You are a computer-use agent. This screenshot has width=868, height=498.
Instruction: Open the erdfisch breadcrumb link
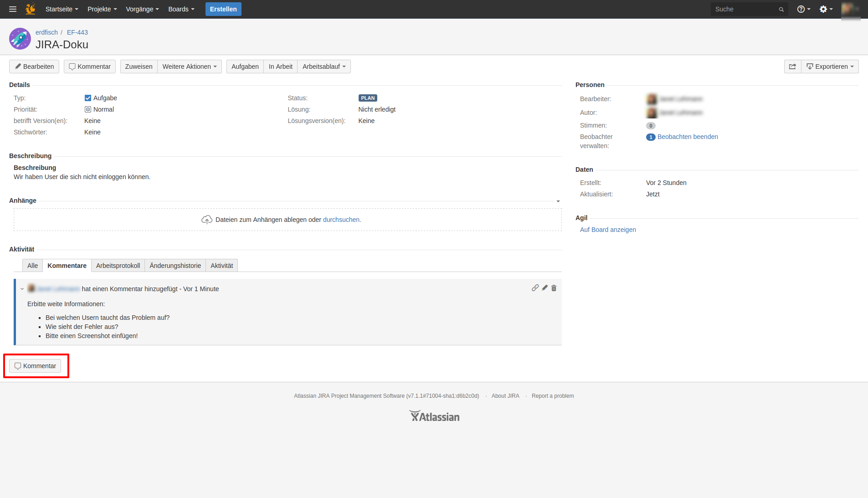pos(46,32)
